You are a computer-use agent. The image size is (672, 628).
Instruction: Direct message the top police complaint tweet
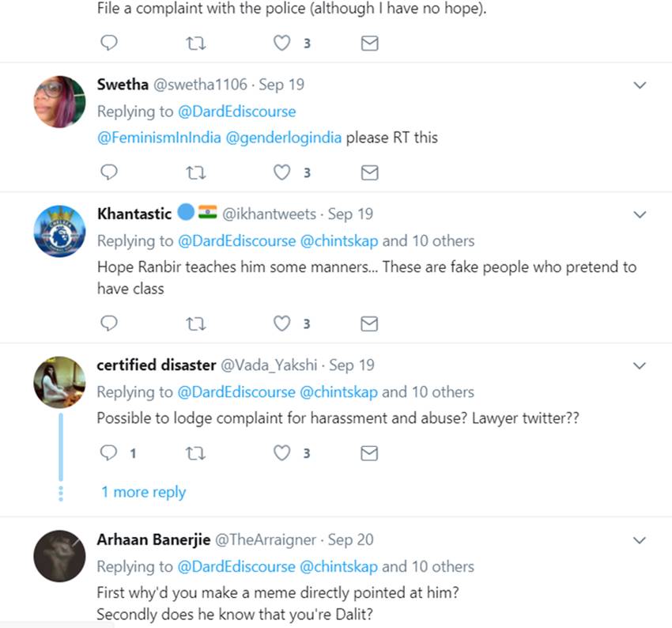pos(369,44)
